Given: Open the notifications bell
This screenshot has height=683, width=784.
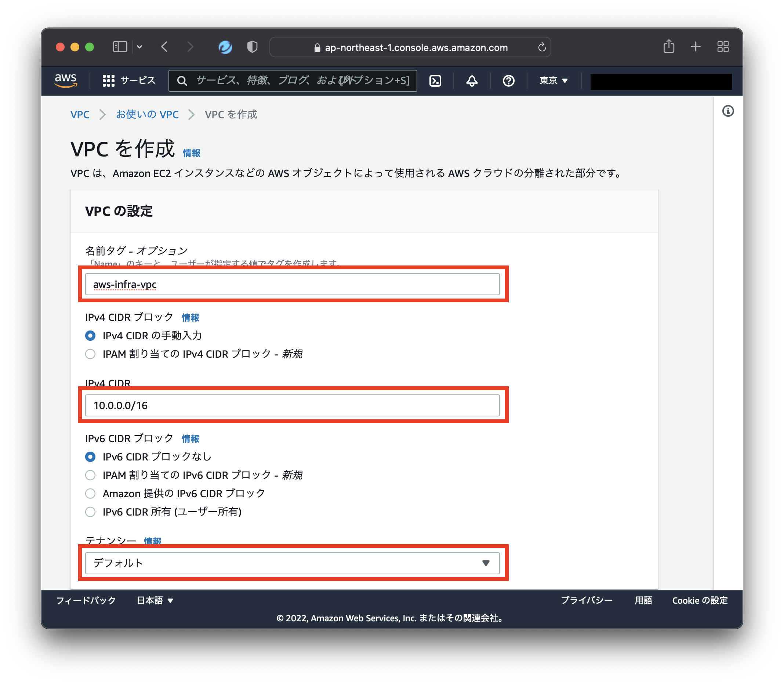Looking at the screenshot, I should pyautogui.click(x=472, y=80).
